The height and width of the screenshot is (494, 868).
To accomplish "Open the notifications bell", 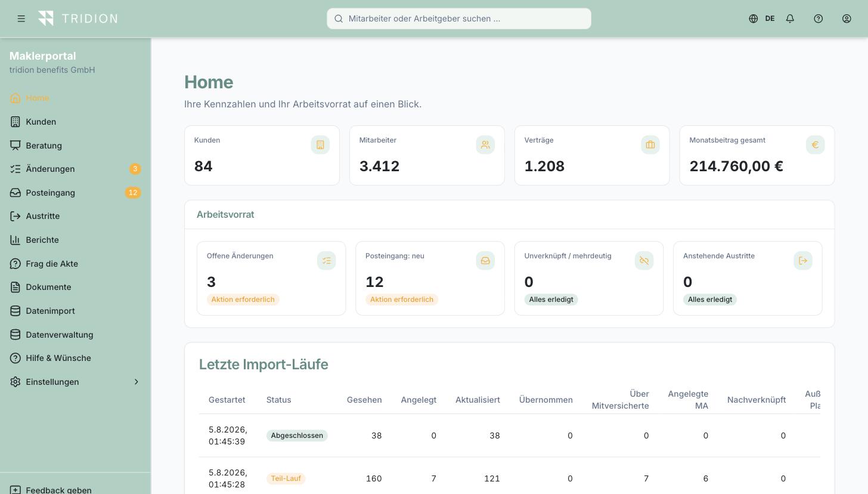I will coord(790,18).
